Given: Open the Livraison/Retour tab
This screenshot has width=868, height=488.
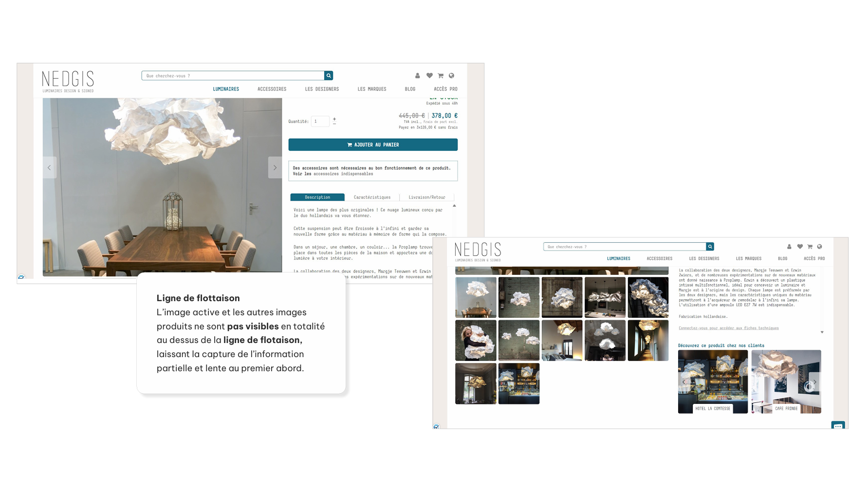Looking at the screenshot, I should [427, 197].
